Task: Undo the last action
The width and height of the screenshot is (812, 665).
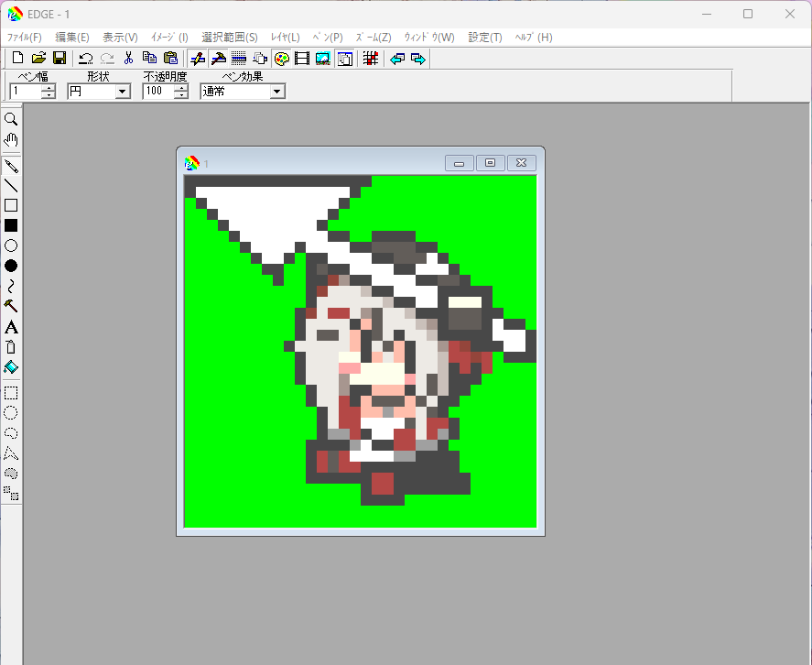Action: pyautogui.click(x=85, y=58)
